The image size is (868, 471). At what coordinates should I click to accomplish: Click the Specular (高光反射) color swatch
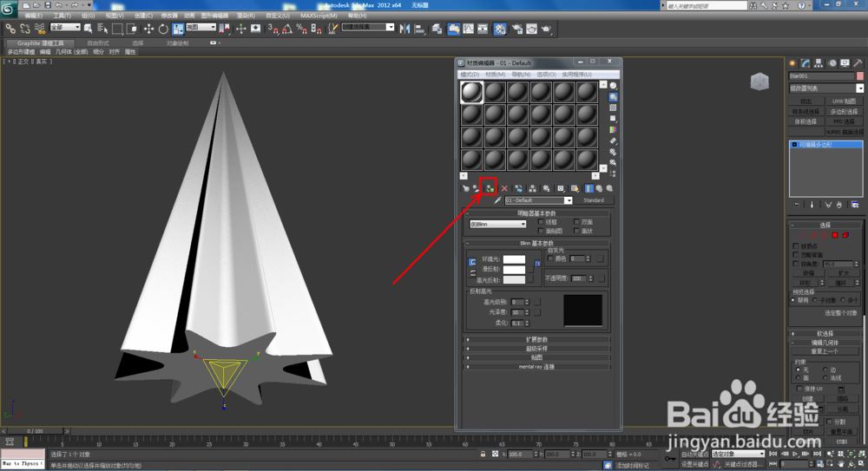[x=514, y=280]
